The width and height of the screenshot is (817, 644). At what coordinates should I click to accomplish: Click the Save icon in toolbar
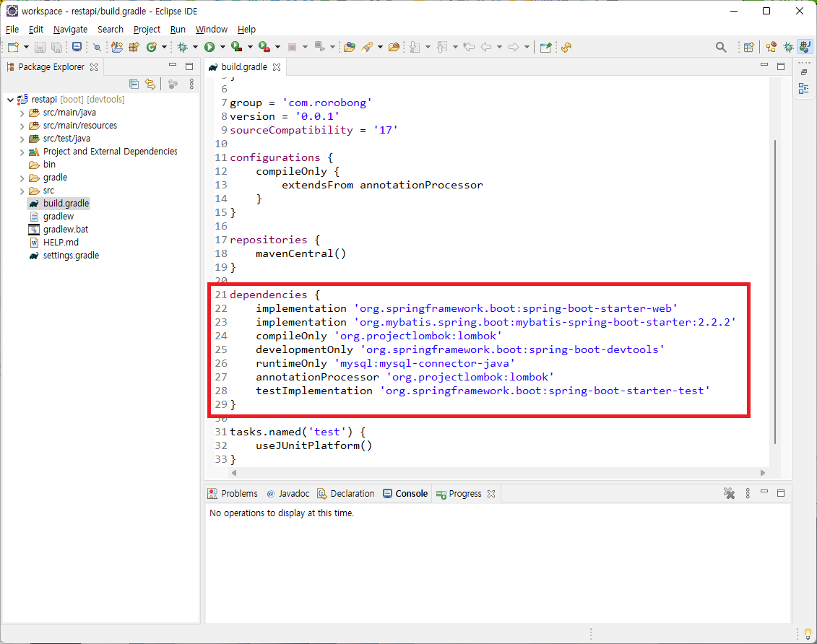(x=40, y=48)
